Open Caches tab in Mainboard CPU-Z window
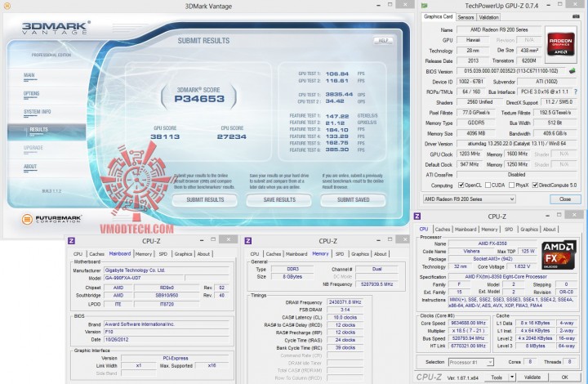This screenshot has width=588, height=384. coord(96,254)
